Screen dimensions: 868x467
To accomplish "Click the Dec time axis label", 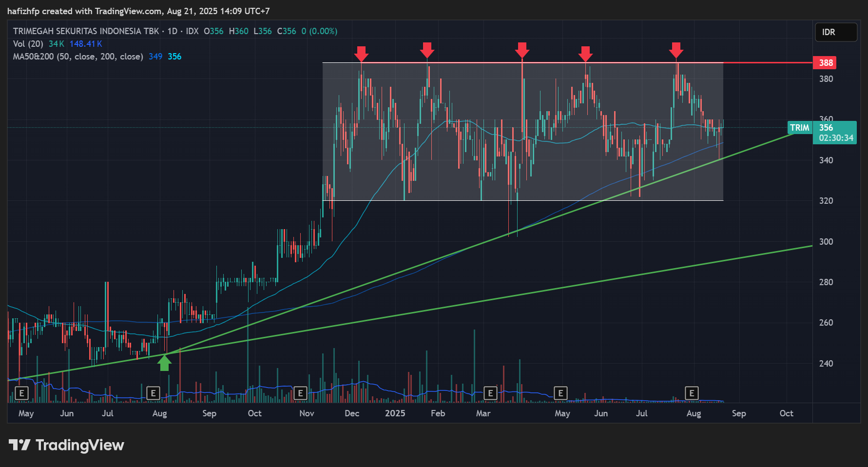I will [352, 413].
